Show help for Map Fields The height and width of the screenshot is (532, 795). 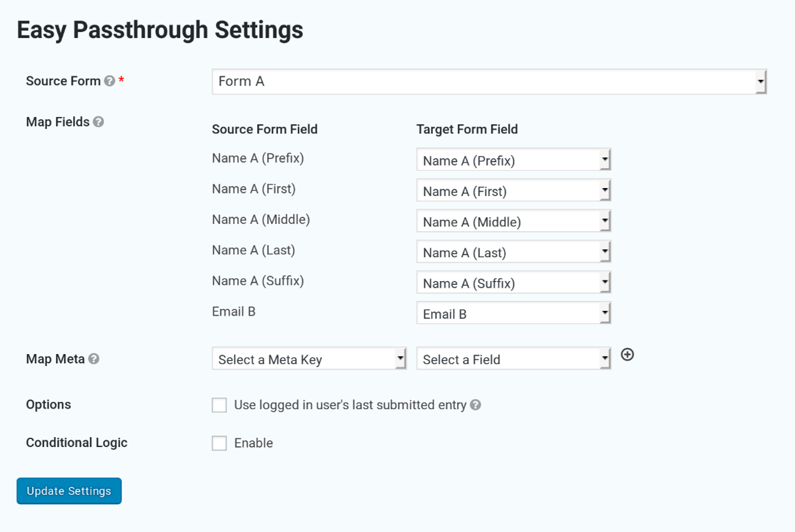[99, 122]
